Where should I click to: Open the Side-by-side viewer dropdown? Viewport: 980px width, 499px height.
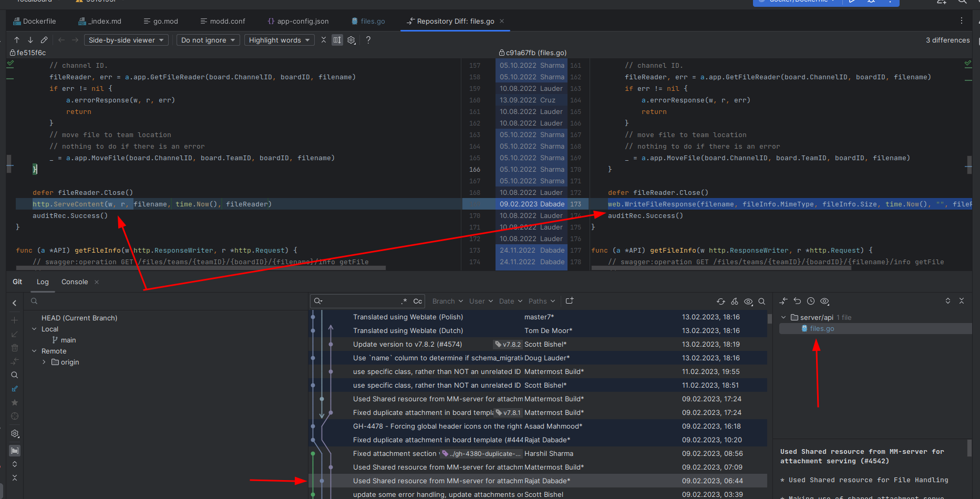126,40
